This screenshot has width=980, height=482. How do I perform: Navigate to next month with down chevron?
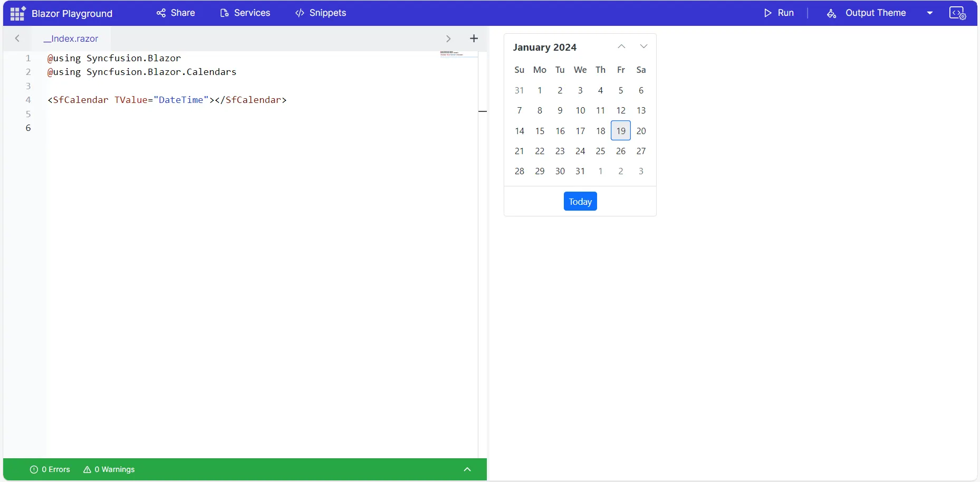tap(643, 46)
